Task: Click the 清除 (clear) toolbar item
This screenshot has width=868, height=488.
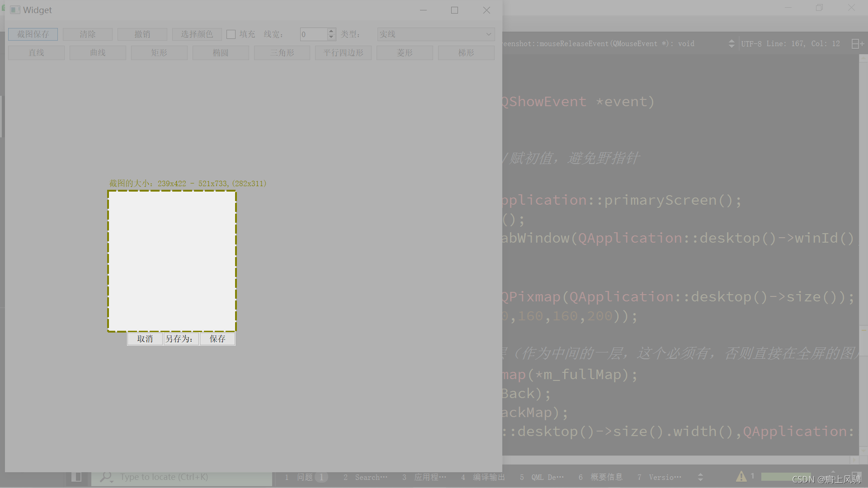Action: pos(88,34)
